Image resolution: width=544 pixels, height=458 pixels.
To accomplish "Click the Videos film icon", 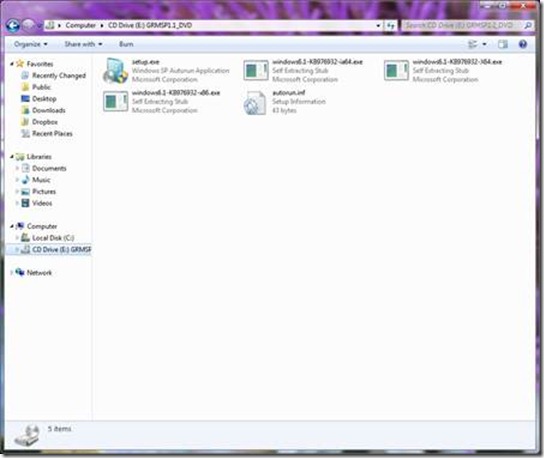I will (x=25, y=203).
